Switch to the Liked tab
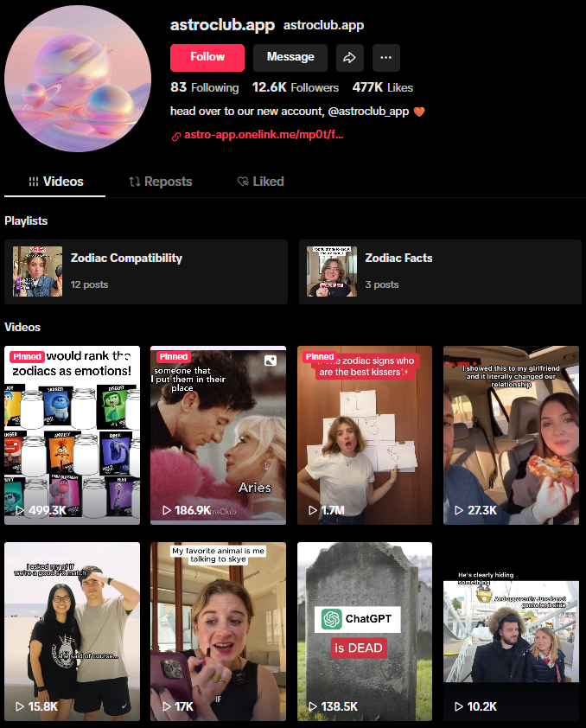 (260, 182)
